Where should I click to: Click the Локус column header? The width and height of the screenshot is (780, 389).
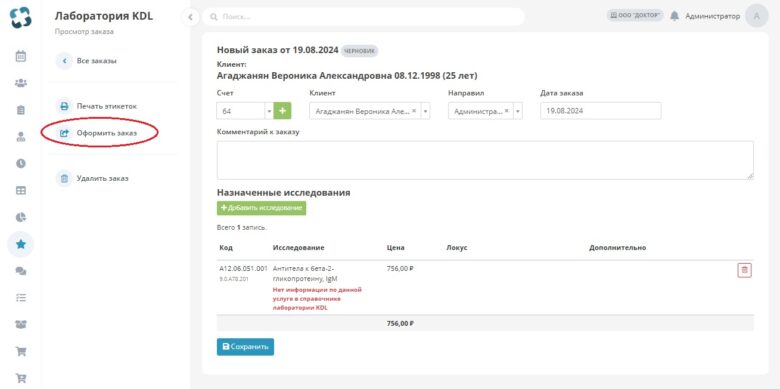457,247
